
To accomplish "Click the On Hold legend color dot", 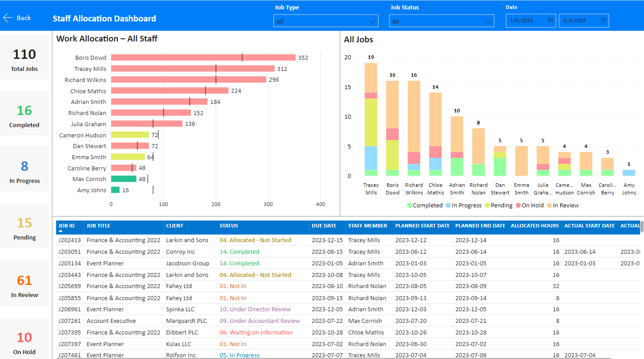I will (518, 206).
